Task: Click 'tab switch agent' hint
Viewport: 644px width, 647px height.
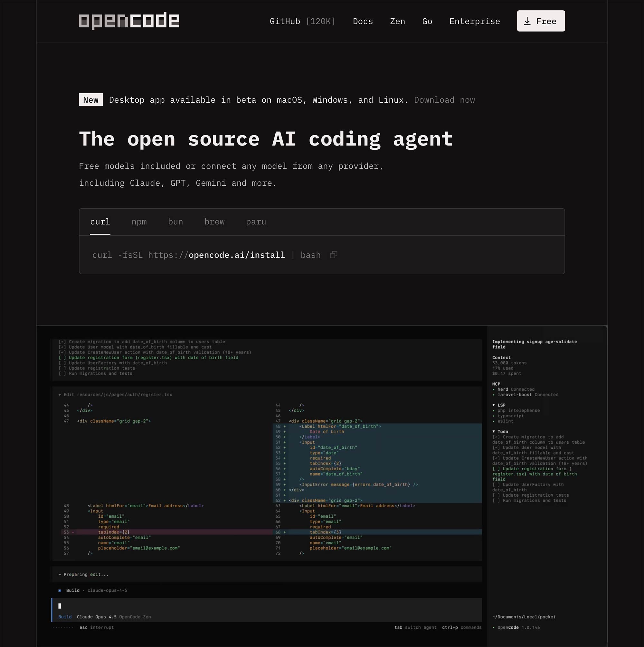Action: 415,627
